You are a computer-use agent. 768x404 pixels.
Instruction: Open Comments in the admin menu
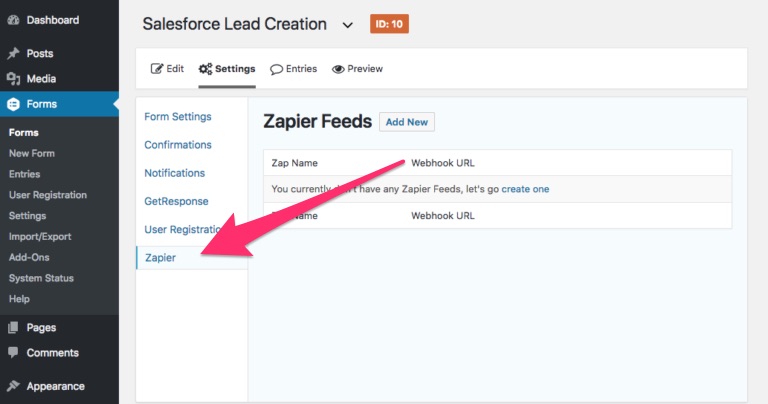tap(52, 353)
